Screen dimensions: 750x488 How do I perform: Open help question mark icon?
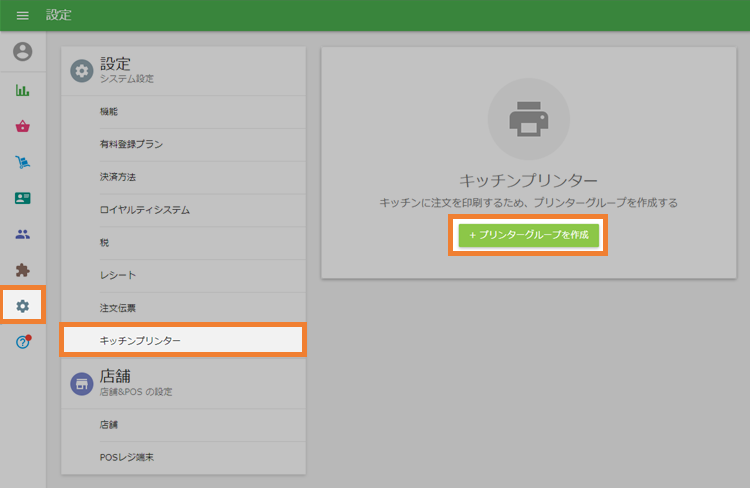pyautogui.click(x=22, y=342)
